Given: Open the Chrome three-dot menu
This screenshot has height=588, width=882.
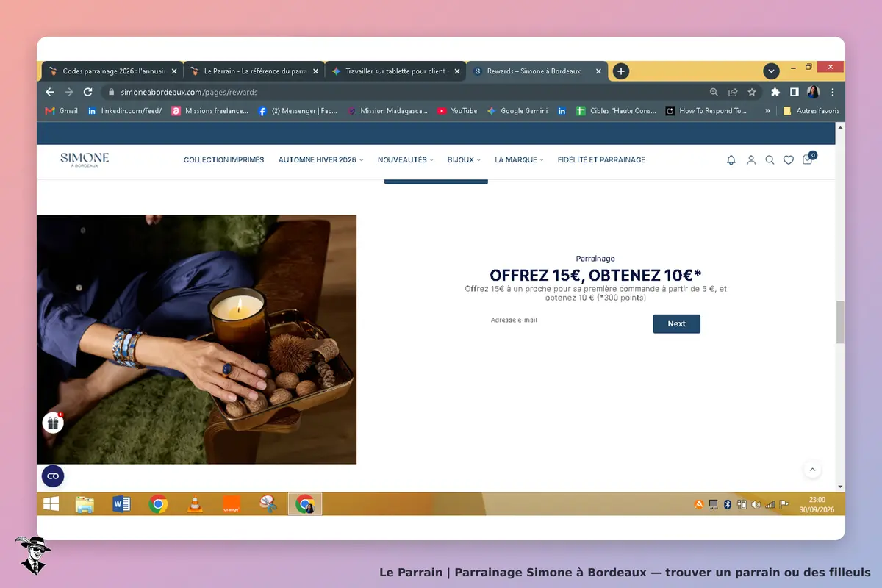Looking at the screenshot, I should pos(833,92).
